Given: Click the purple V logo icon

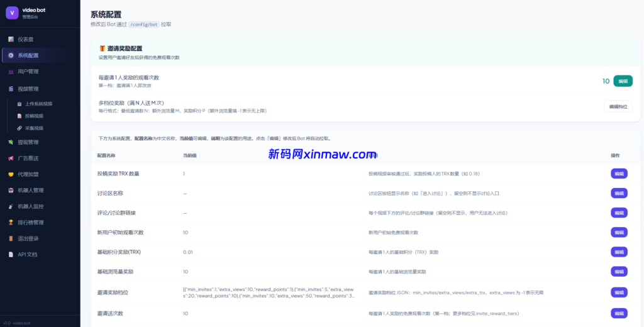Looking at the screenshot, I should click(x=13, y=13).
